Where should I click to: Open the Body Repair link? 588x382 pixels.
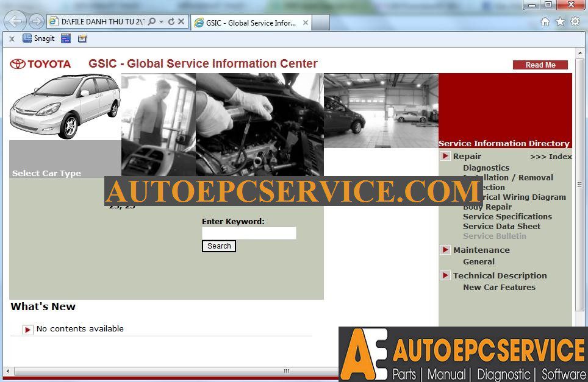[487, 207]
